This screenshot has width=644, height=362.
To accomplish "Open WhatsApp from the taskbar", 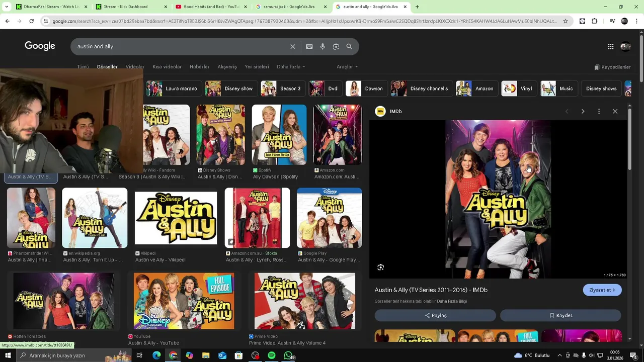I will click(x=288, y=355).
